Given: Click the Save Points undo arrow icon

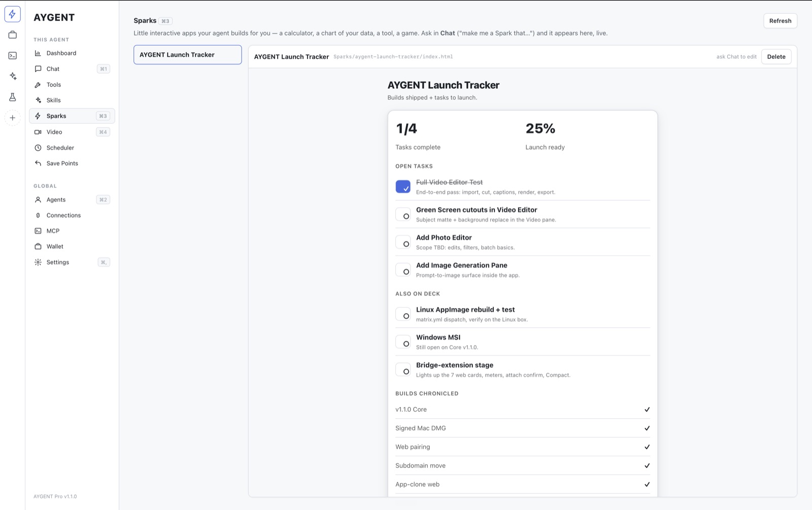Looking at the screenshot, I should 38,163.
